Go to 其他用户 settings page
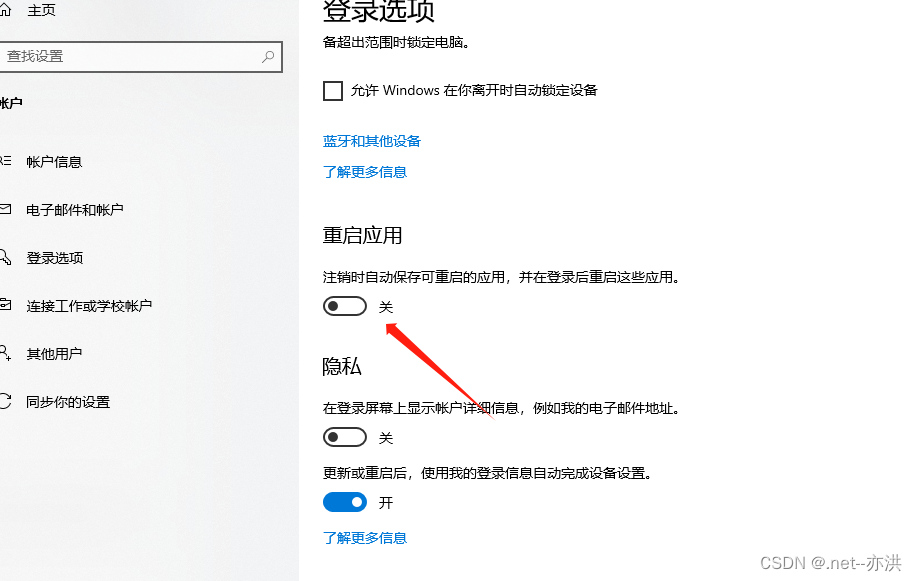The height and width of the screenshot is (581, 917). point(54,354)
